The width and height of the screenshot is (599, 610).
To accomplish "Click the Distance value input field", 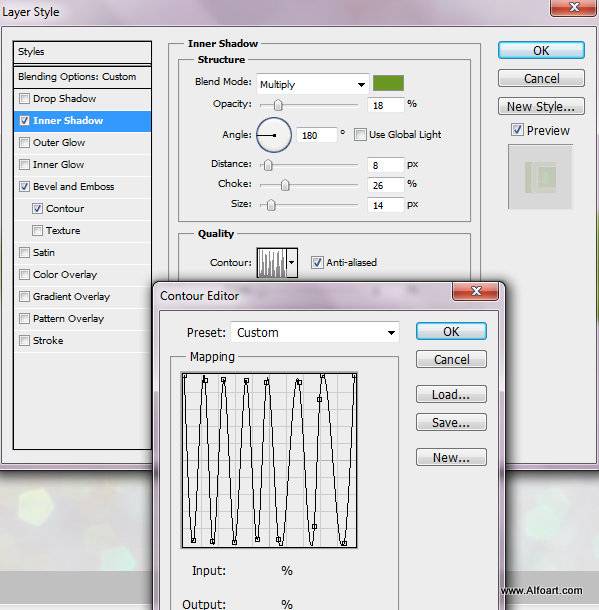I will tap(385, 165).
